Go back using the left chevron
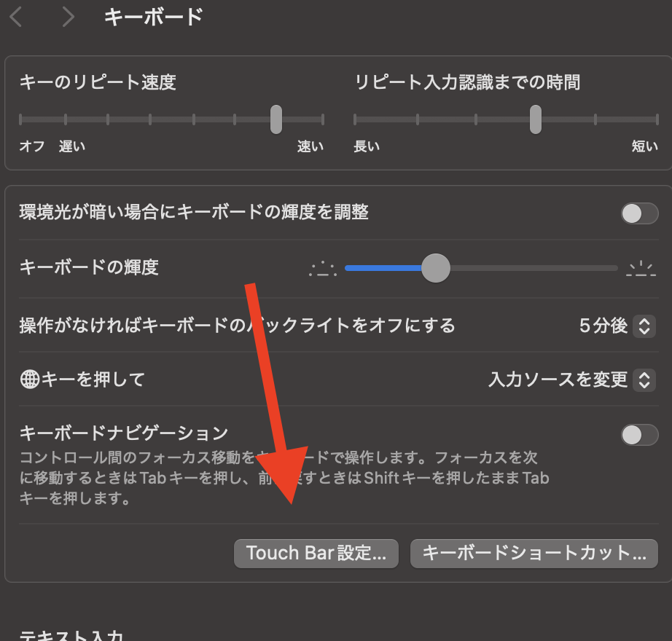The width and height of the screenshot is (672, 641). pos(16,17)
